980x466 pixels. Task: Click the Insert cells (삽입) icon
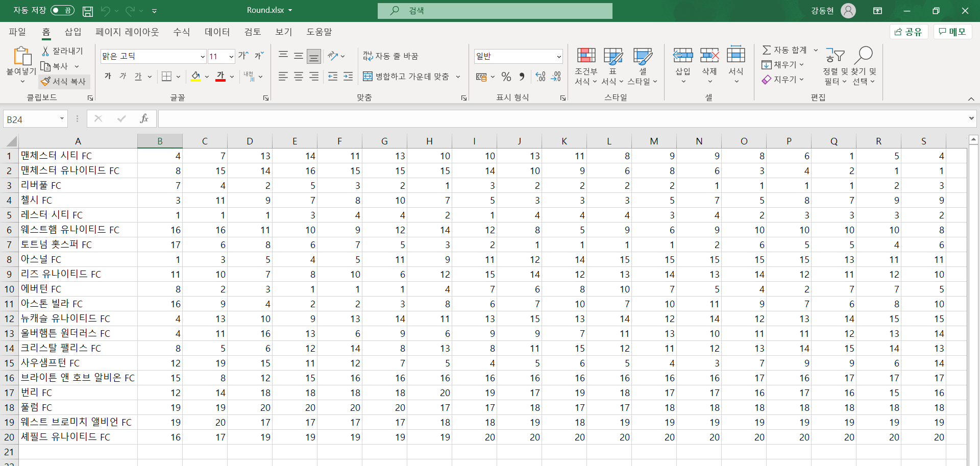[683, 55]
